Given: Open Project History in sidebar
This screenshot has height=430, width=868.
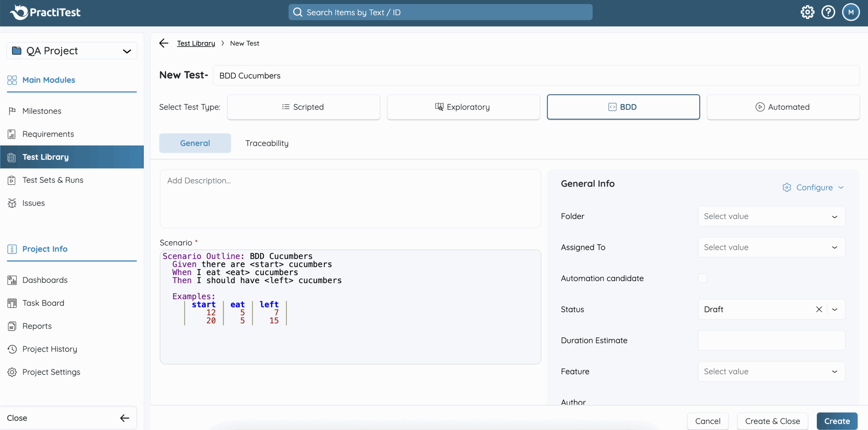Looking at the screenshot, I should coord(50,349).
